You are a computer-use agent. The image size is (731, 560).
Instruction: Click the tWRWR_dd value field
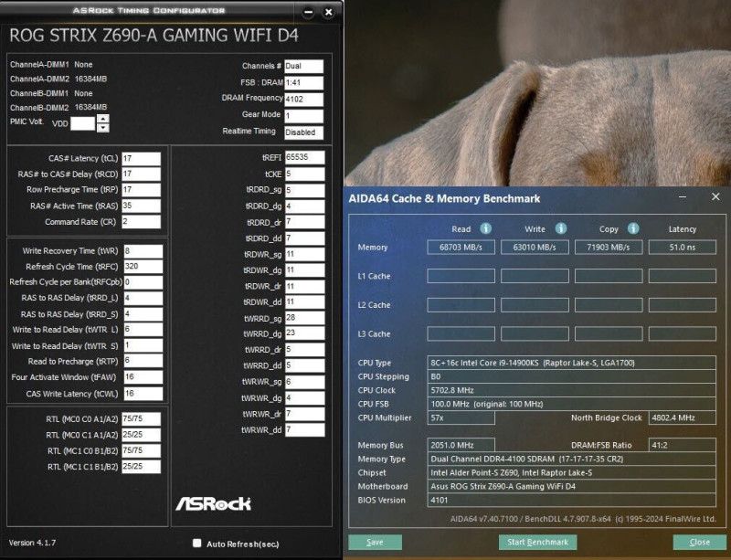pos(304,429)
